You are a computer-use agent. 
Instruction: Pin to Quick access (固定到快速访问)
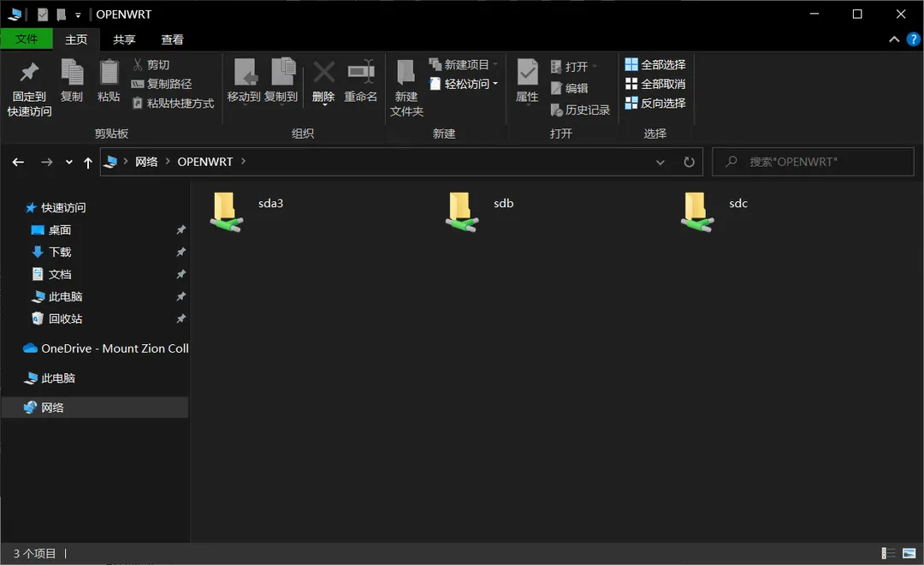click(29, 88)
